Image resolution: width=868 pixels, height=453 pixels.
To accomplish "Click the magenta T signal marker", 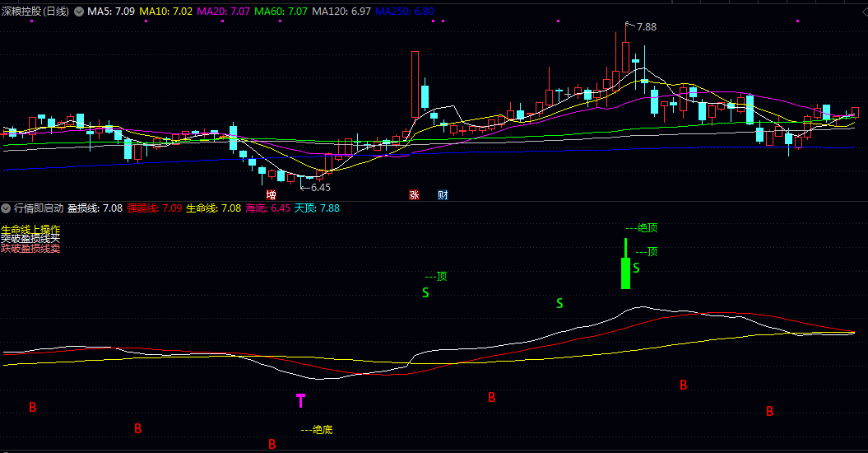I will 300,401.
